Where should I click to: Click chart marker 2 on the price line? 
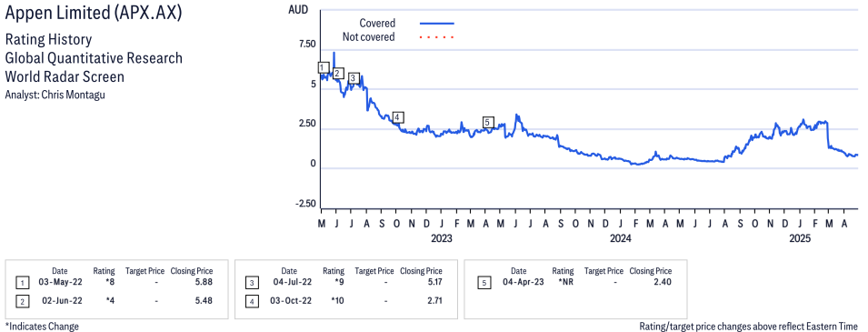tap(338, 73)
